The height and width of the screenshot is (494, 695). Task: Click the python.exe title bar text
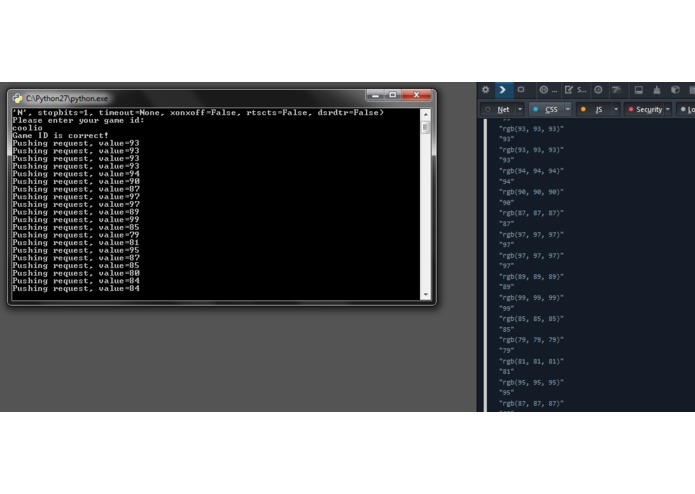66,98
